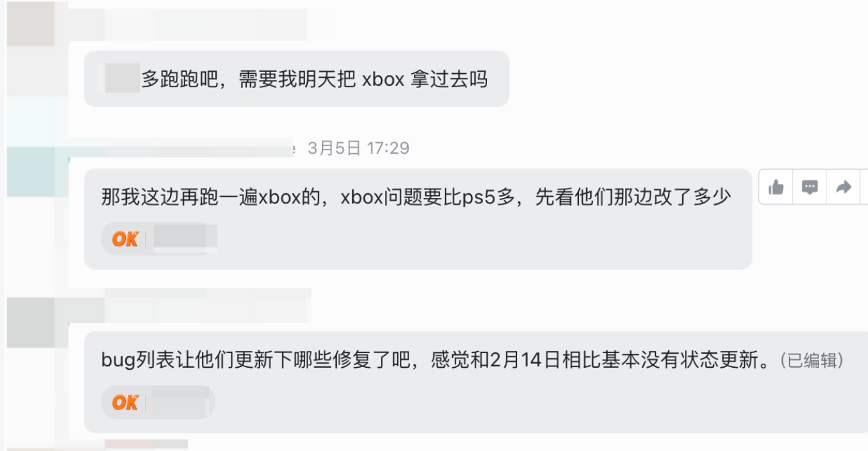Give a thumbs-up to the xbox message
This screenshot has height=451, width=868.
click(x=776, y=187)
